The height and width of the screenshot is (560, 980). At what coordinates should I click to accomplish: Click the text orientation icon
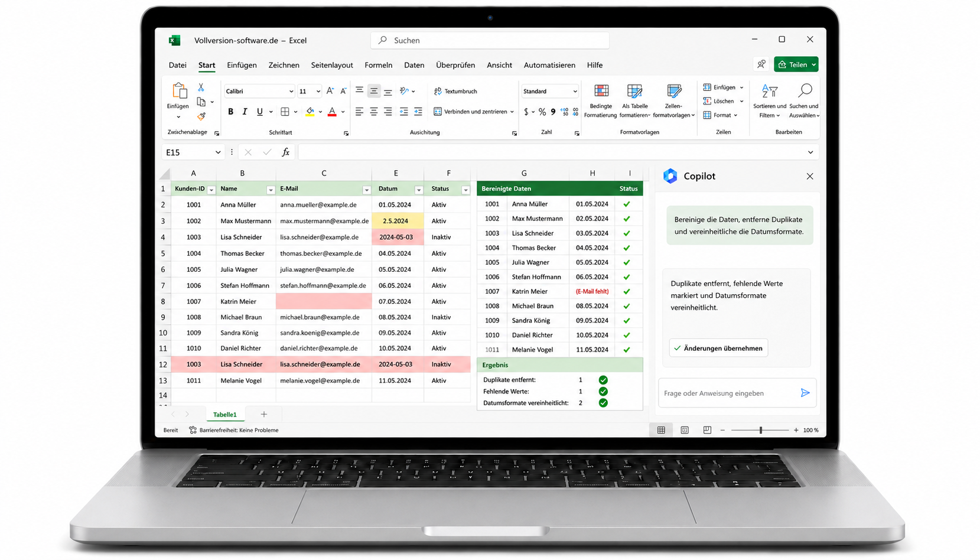coord(404,91)
